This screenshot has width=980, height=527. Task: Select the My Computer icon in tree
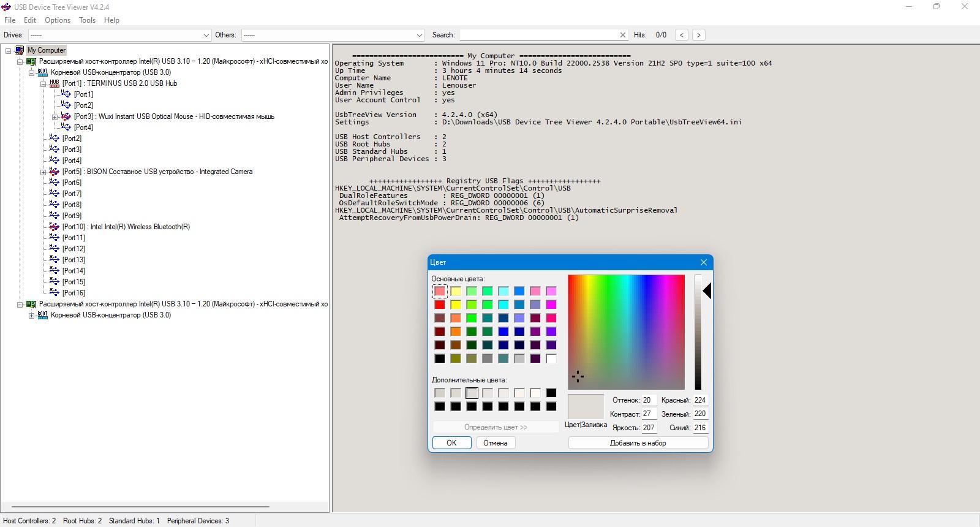pos(20,50)
